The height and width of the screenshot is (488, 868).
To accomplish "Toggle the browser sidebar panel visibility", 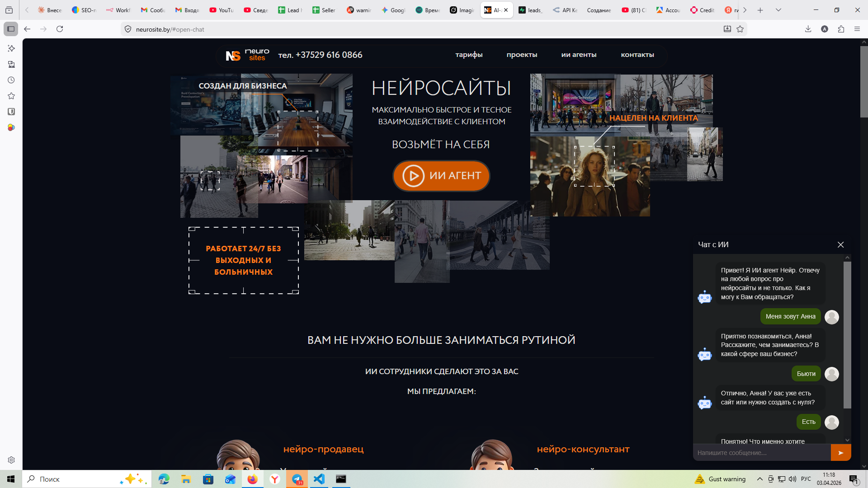I will click(11, 28).
